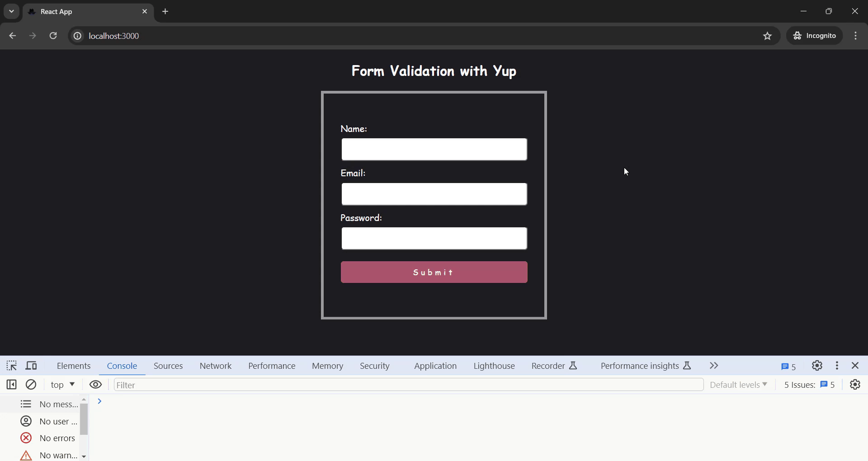Open the Memory panel
This screenshot has width=868, height=461.
(327, 366)
